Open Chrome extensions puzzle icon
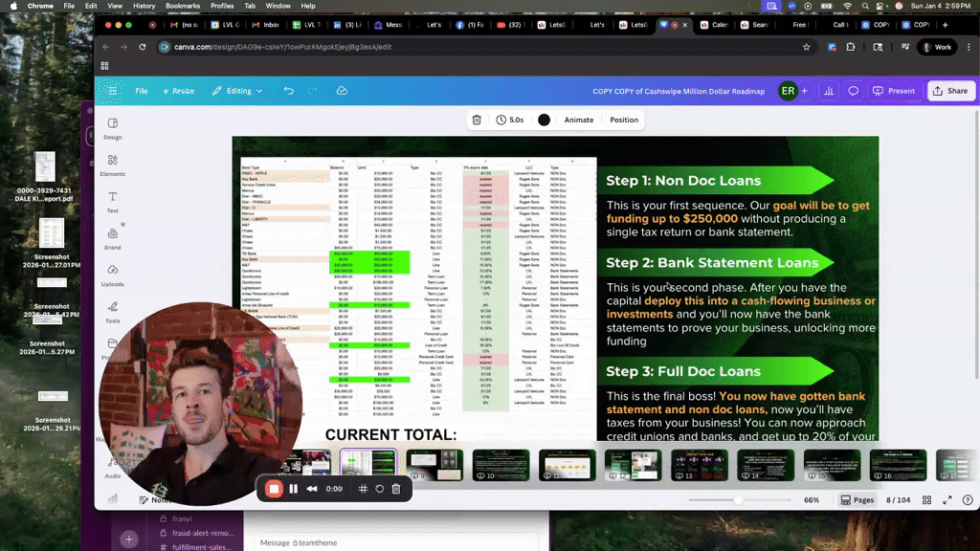Viewport: 980px width, 551px height. 851,47
